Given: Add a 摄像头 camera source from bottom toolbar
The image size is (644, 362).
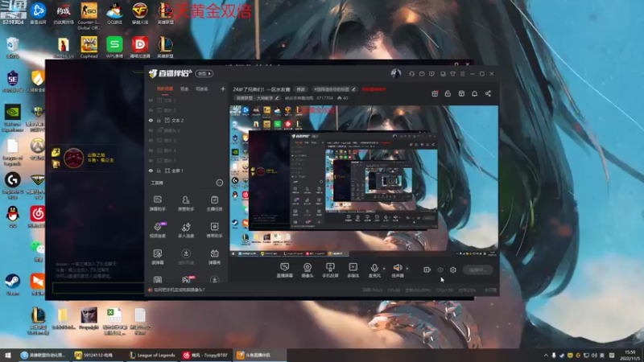Looking at the screenshot, I should coord(308,270).
